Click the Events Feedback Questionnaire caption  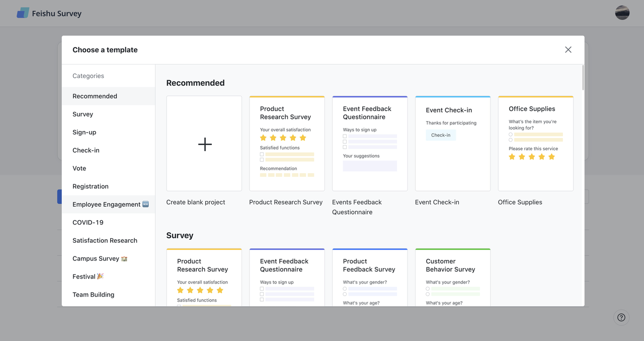pyautogui.click(x=357, y=207)
